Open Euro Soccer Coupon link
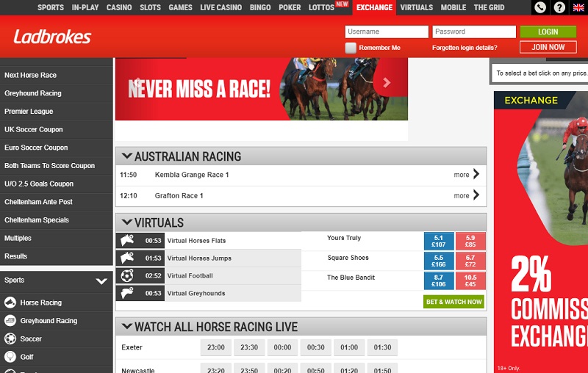Image resolution: width=588 pixels, height=373 pixels. (x=36, y=147)
